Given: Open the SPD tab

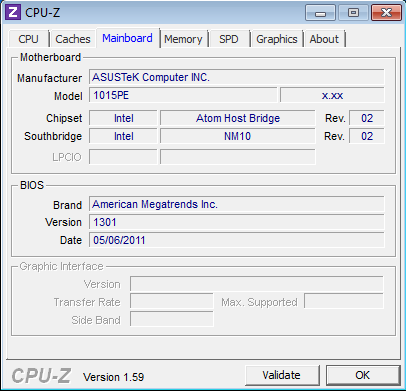Looking at the screenshot, I should coord(229,39).
